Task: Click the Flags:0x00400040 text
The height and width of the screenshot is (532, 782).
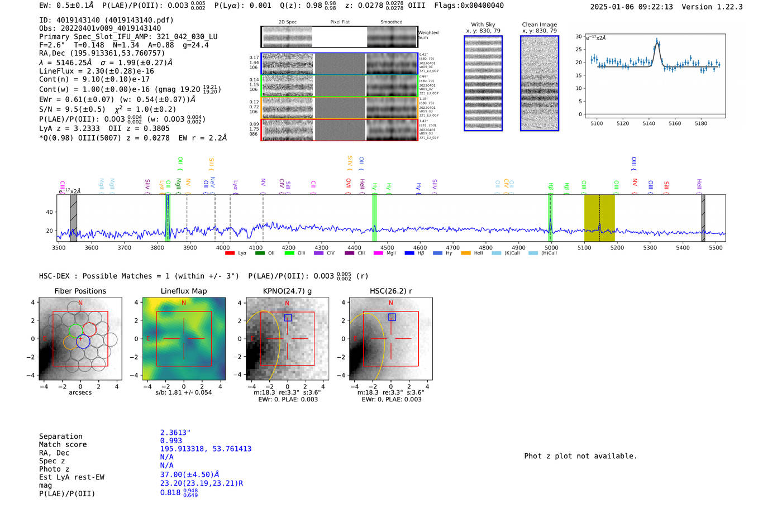Action: click(x=469, y=6)
